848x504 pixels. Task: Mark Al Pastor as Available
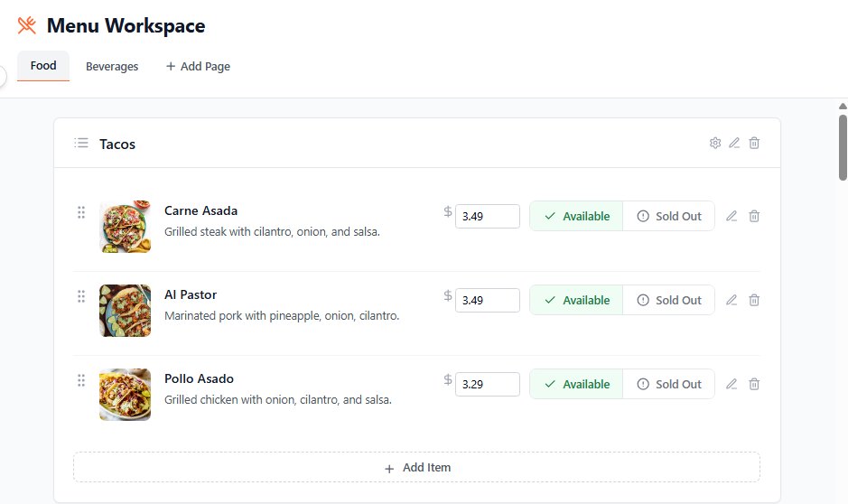click(576, 300)
